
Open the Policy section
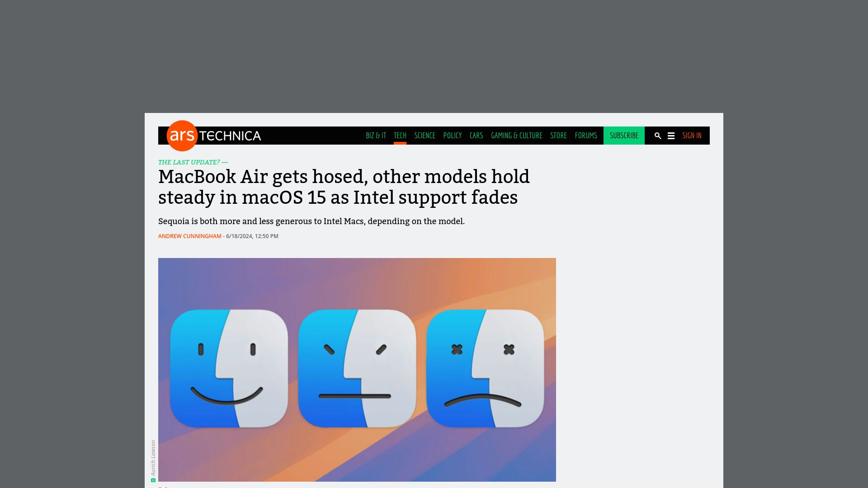coord(453,136)
